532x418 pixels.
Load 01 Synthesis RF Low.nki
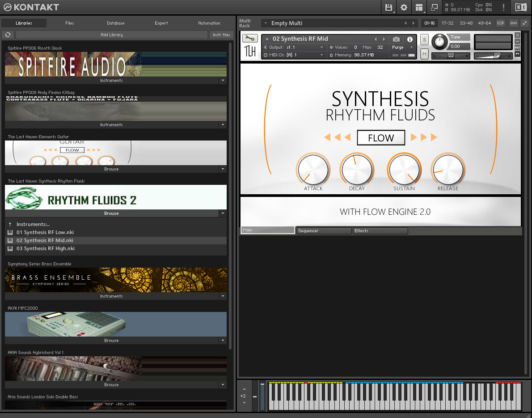pyautogui.click(x=45, y=232)
